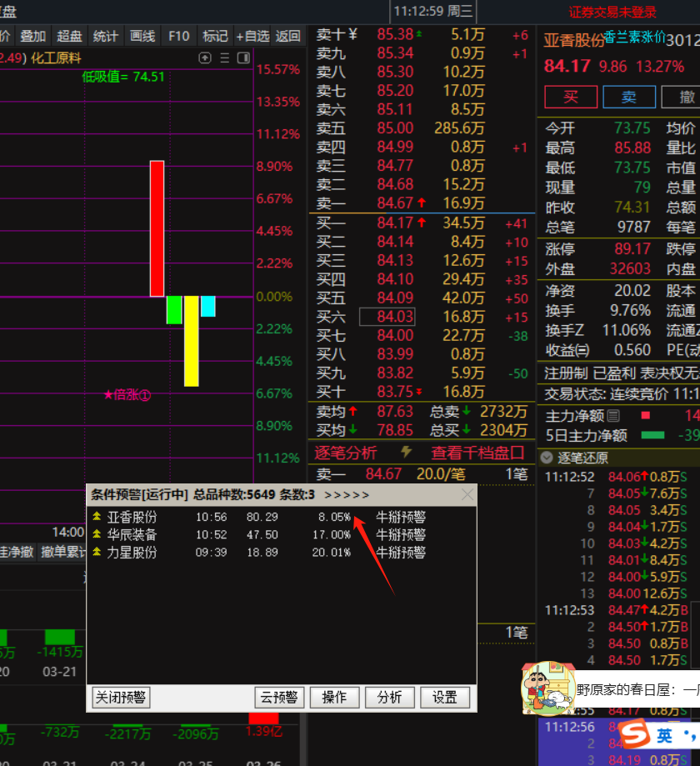Viewport: 700px width, 766px height.
Task: Open 云预警 in the alert window
Action: click(x=279, y=698)
